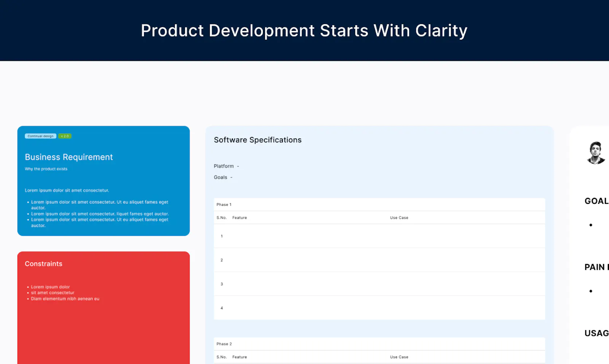Screen dimensions: 609x364
Task: Select the 'Business Requirement' card title
Action: [x=69, y=157]
